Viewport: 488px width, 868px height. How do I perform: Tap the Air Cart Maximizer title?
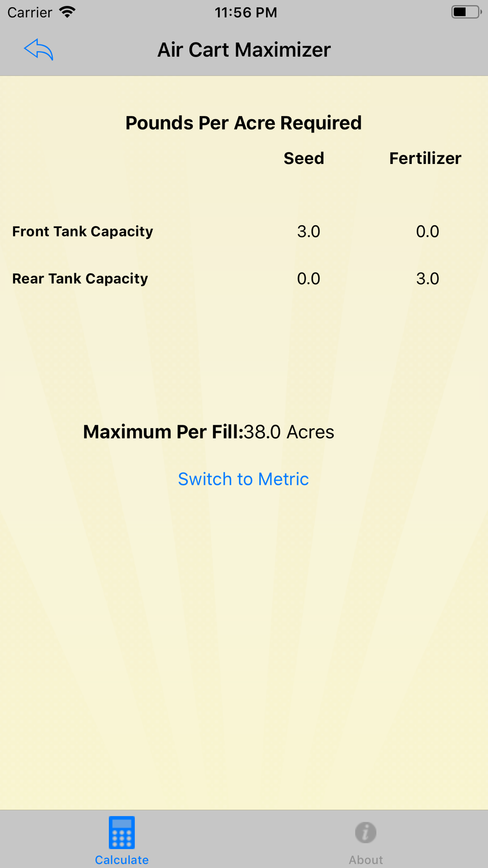point(244,50)
